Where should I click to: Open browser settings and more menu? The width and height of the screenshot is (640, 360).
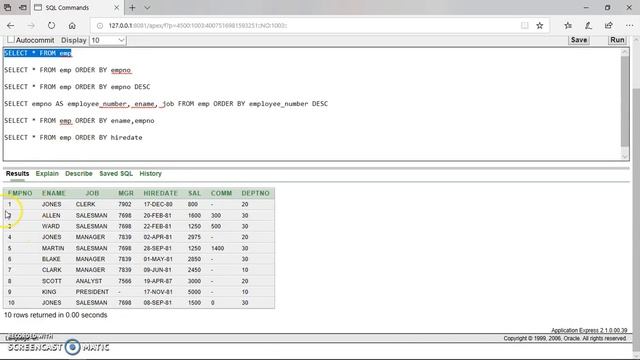629,26
